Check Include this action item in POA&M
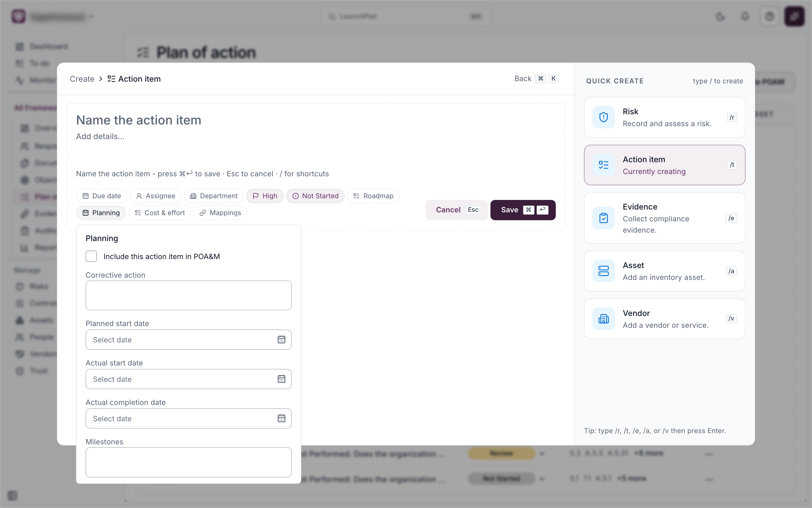Viewport: 812px width, 508px height. tap(91, 256)
